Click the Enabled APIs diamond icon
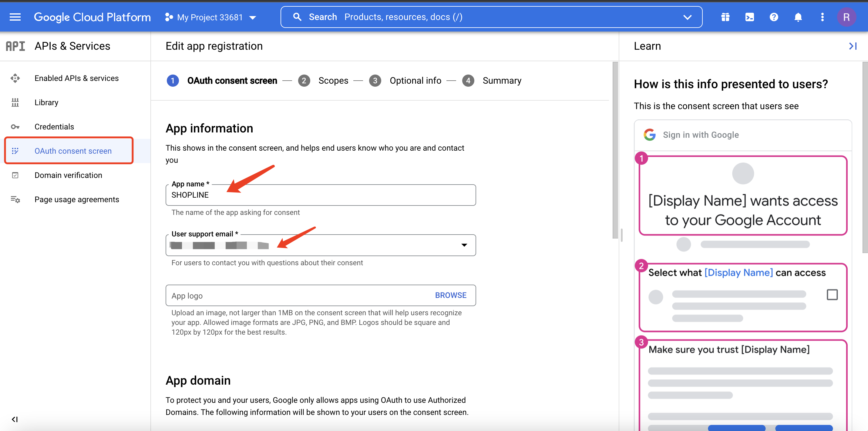Image resolution: width=868 pixels, height=431 pixels. coord(15,78)
